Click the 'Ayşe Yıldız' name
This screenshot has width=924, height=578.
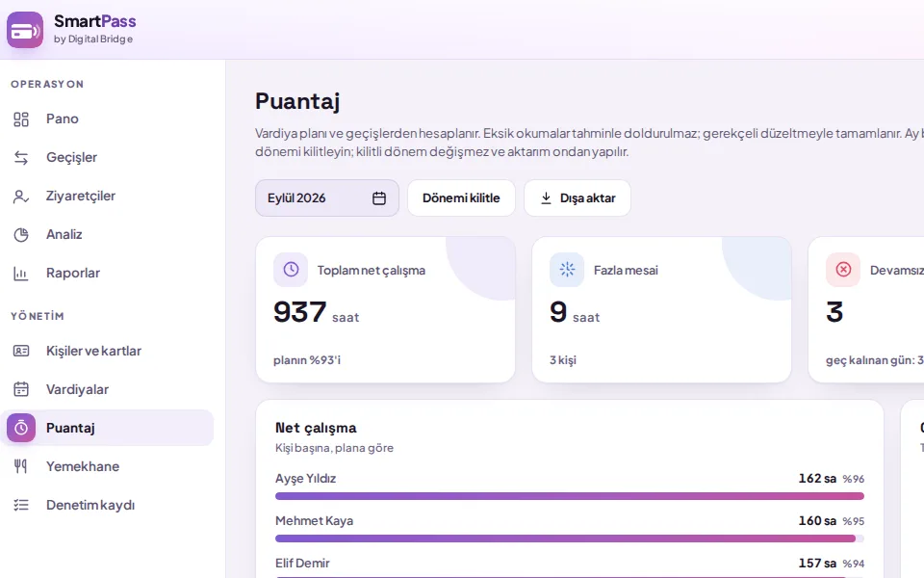tap(305, 479)
